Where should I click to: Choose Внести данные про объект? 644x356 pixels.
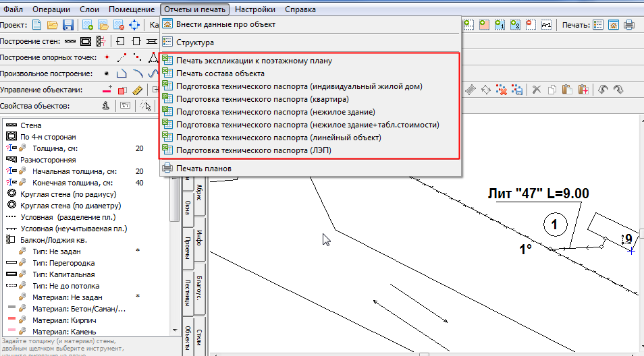pos(311,24)
